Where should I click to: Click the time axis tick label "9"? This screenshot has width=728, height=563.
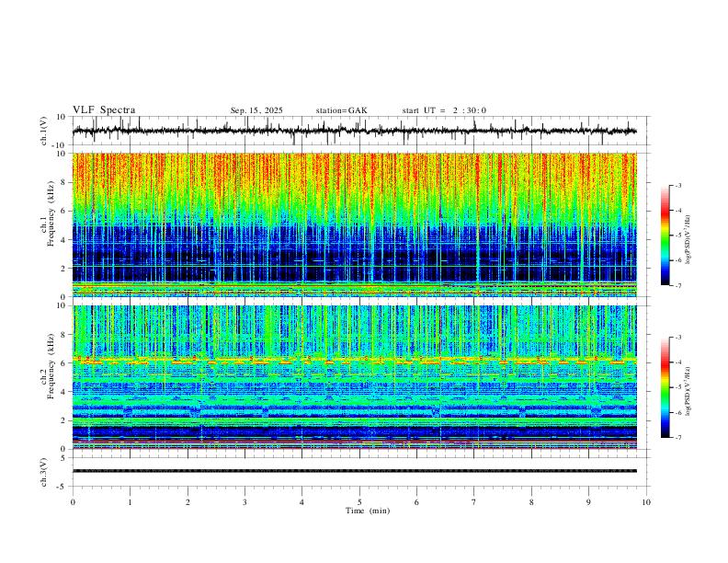tap(588, 502)
